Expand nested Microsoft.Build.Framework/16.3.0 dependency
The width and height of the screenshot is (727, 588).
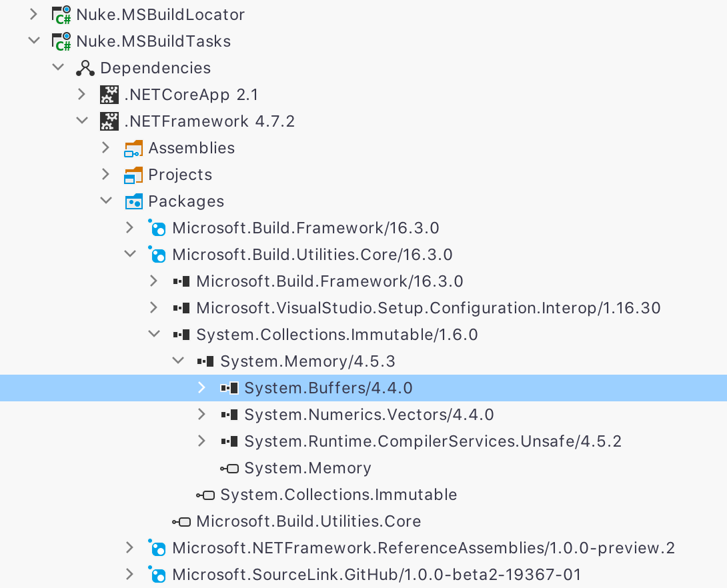click(154, 281)
